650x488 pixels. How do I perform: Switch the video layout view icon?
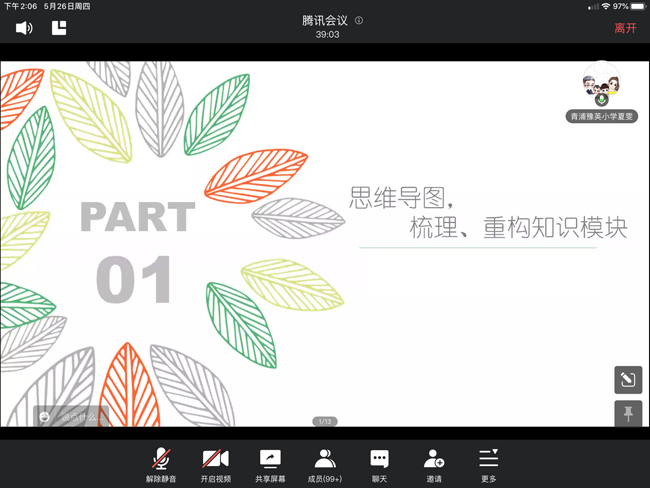pyautogui.click(x=59, y=28)
